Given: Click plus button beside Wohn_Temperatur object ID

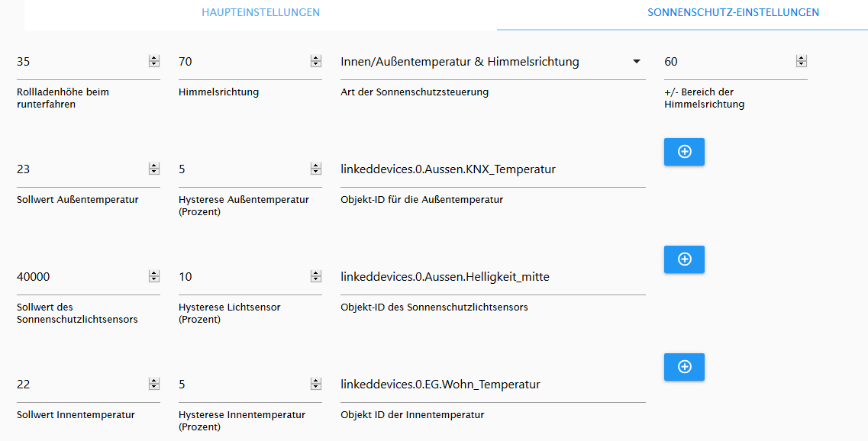Looking at the screenshot, I should 684,367.
